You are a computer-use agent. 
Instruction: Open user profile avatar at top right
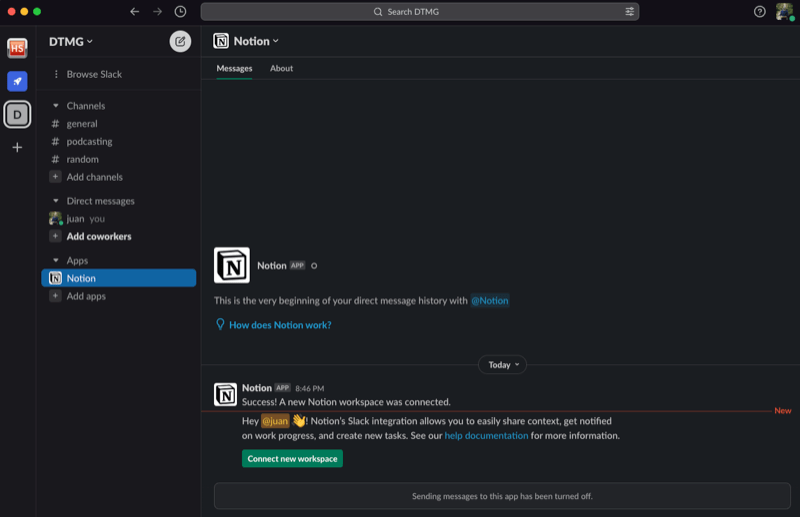(784, 11)
